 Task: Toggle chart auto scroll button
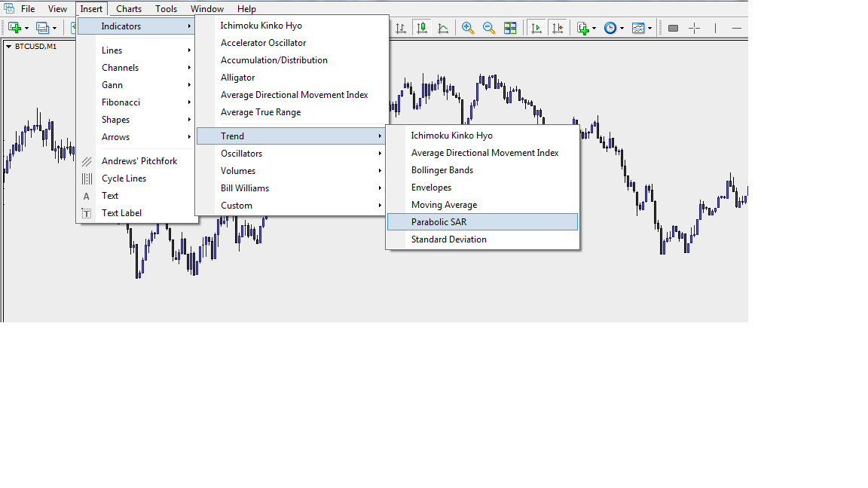(536, 28)
